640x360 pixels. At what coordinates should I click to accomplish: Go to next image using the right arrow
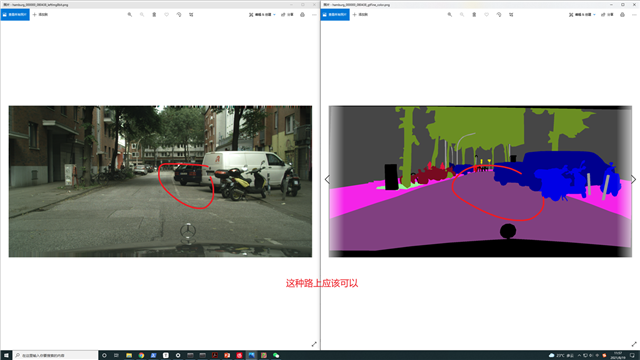(x=633, y=179)
